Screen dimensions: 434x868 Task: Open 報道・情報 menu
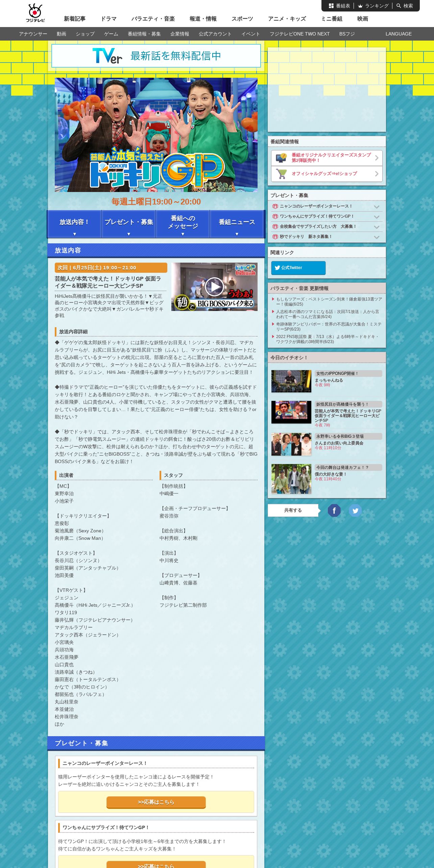click(203, 19)
